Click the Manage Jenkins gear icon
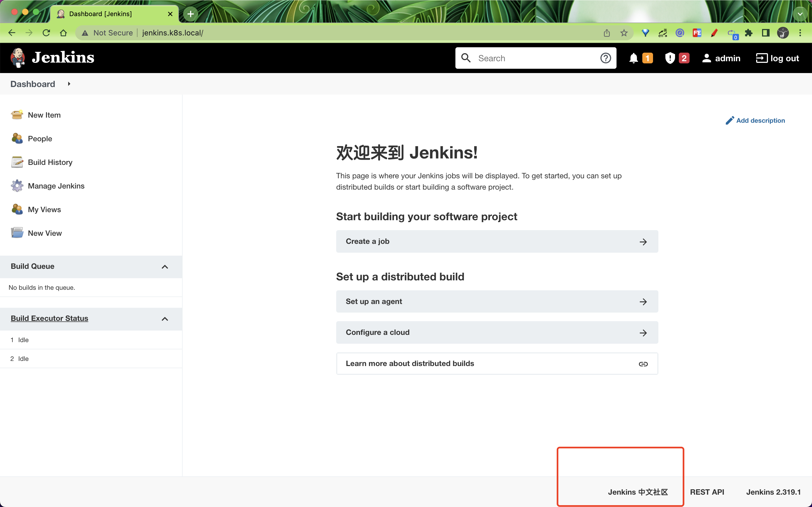This screenshot has width=812, height=507. point(17,186)
